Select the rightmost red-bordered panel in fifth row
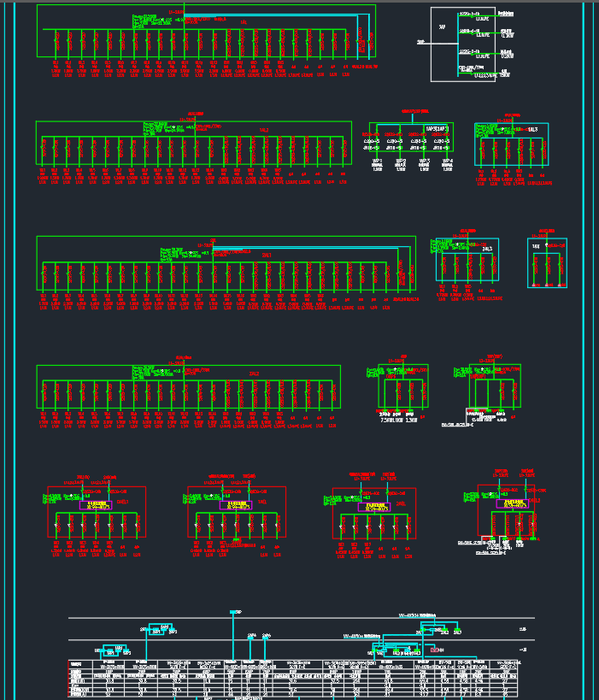 click(x=513, y=511)
